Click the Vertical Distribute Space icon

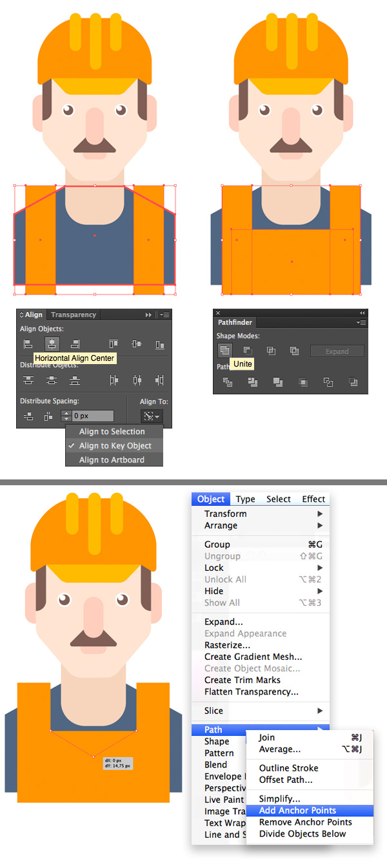pos(28,416)
